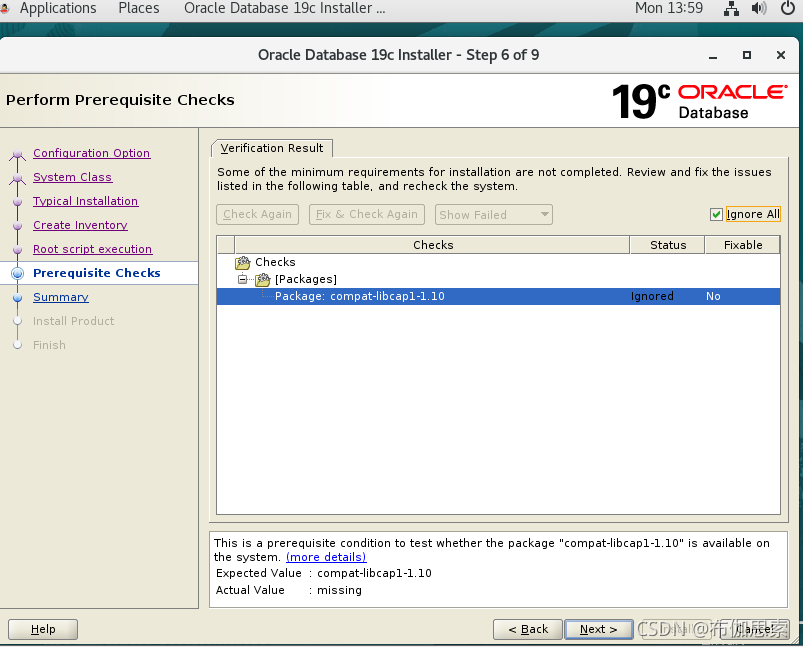Click the clock showing Mon 13:59
This screenshot has height=647, width=803.
668,8
